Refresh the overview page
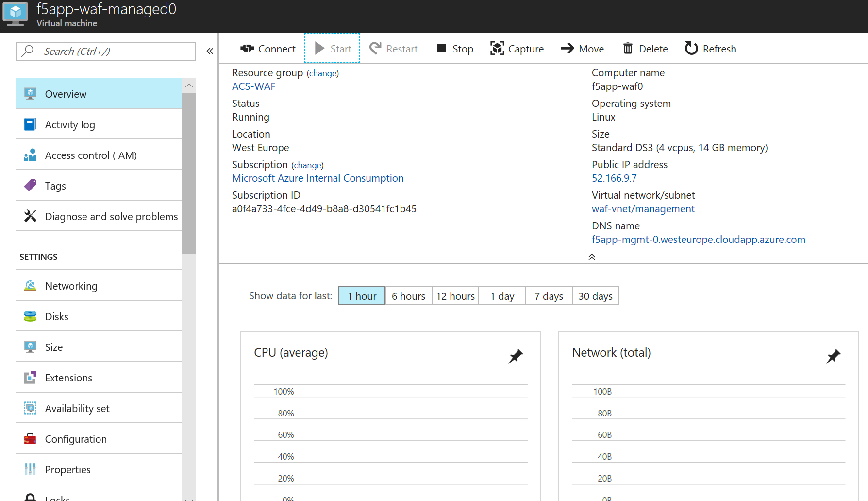868x501 pixels. pyautogui.click(x=710, y=49)
